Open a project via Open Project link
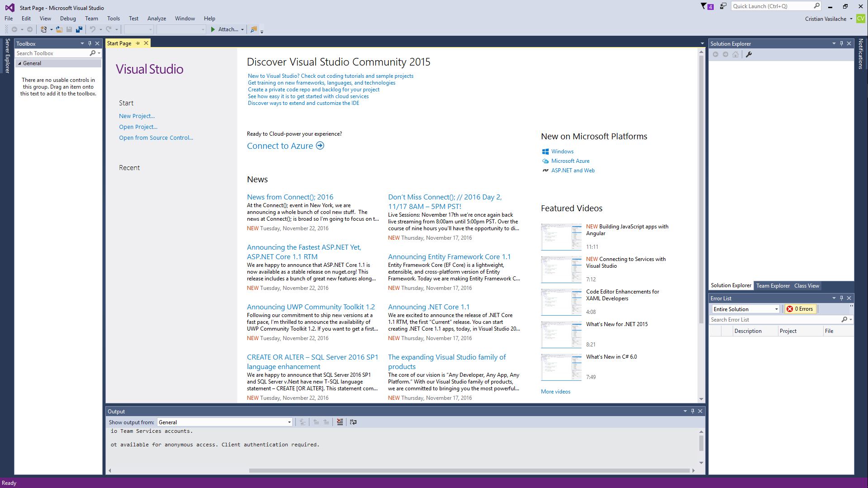 (x=138, y=127)
